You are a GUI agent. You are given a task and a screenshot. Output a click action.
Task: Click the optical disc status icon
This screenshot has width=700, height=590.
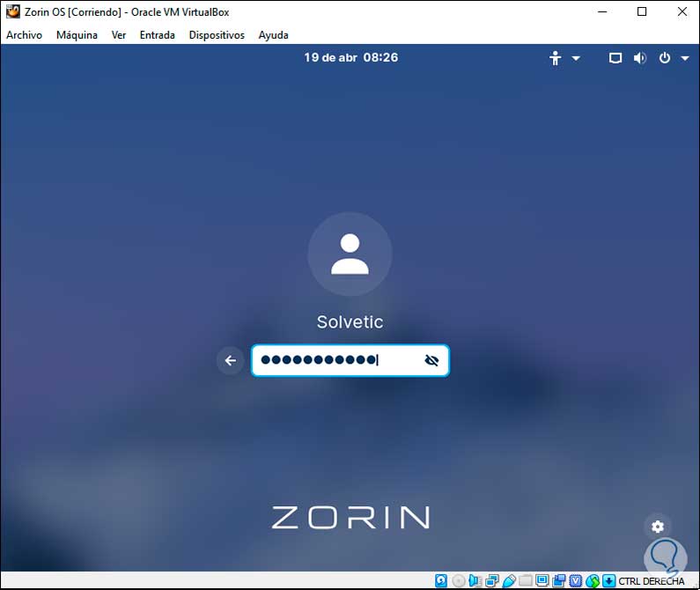point(459,580)
